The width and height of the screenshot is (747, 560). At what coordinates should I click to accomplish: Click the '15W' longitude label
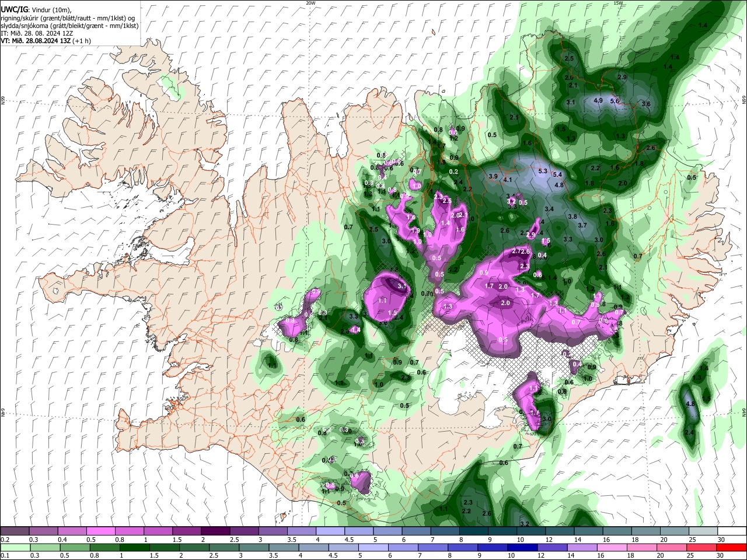point(617,3)
